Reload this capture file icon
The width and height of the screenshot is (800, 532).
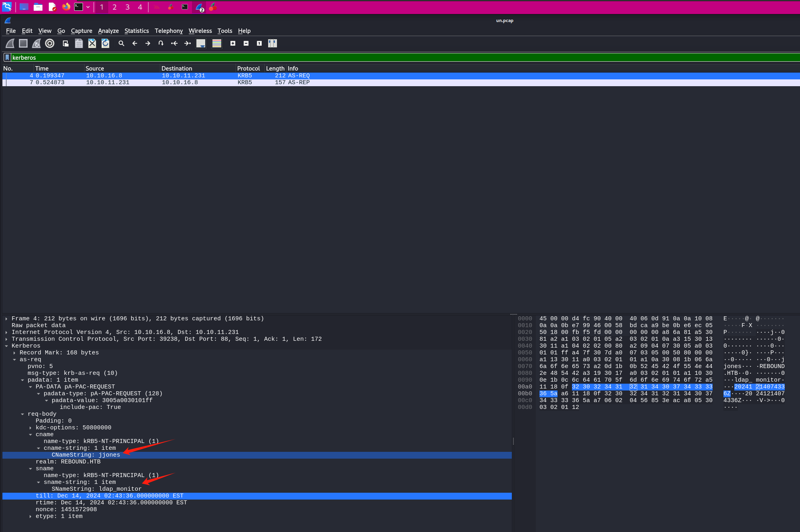tap(105, 43)
